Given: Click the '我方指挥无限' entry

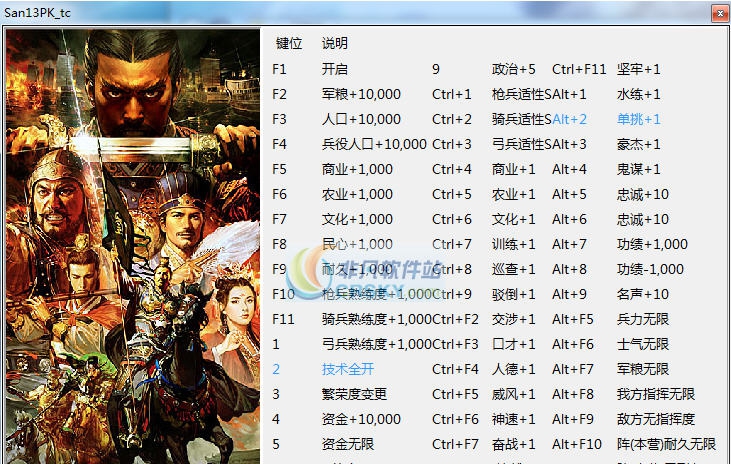Looking at the screenshot, I should (x=655, y=395).
